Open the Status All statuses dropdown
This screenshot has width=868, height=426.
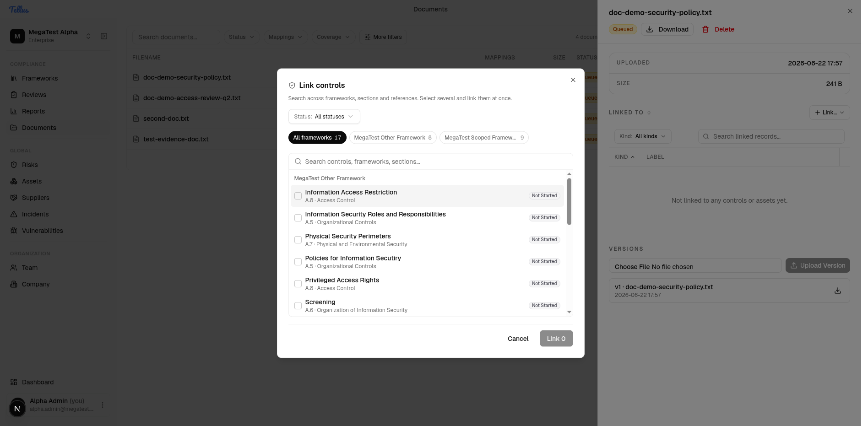[324, 117]
